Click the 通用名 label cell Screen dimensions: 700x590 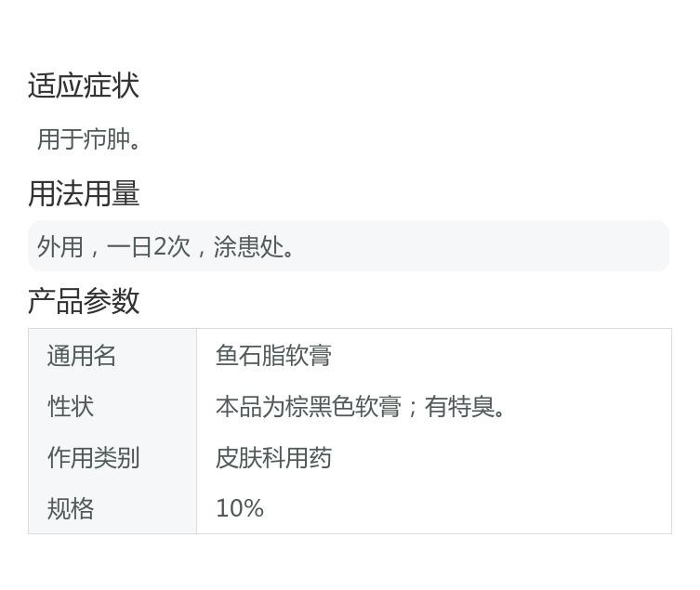(112, 356)
